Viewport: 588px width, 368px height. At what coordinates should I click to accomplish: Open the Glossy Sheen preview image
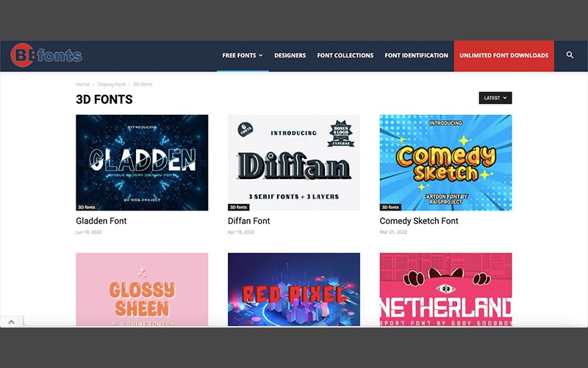(x=142, y=289)
